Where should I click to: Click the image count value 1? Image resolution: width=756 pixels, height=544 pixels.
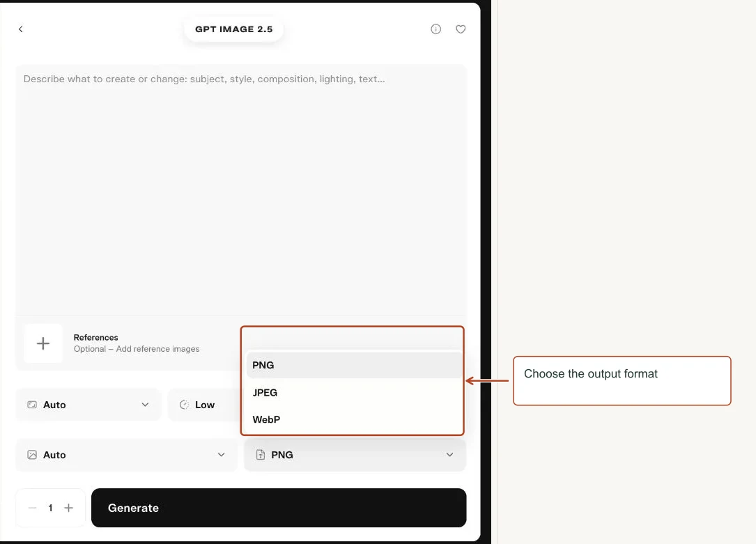50,508
